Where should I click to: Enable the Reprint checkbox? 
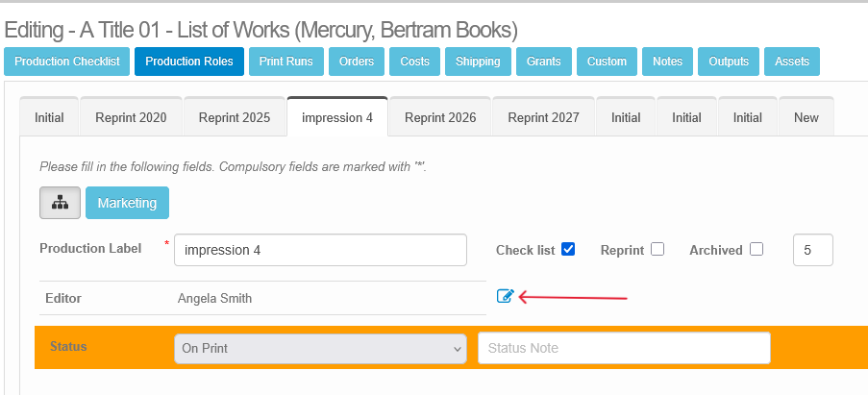[x=657, y=249]
